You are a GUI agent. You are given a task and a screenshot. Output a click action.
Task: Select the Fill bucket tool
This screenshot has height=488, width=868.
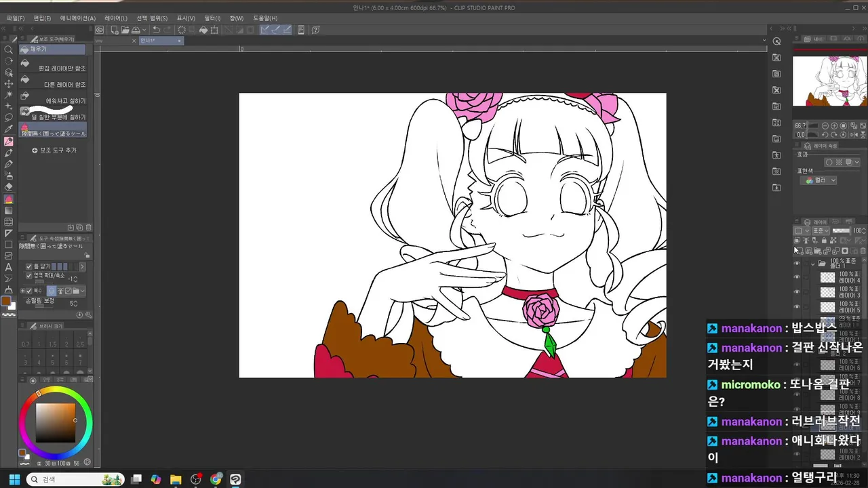click(x=8, y=199)
